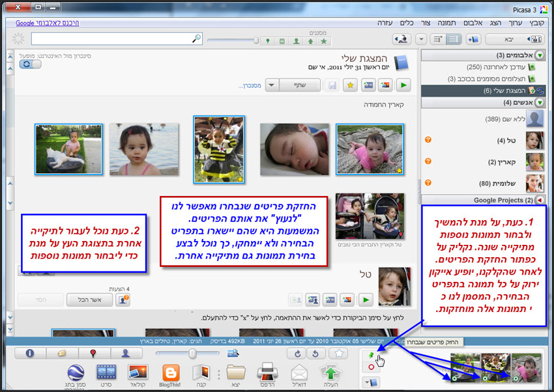
Task: Play slideshow for המצגת שלי album
Action: [x=403, y=85]
